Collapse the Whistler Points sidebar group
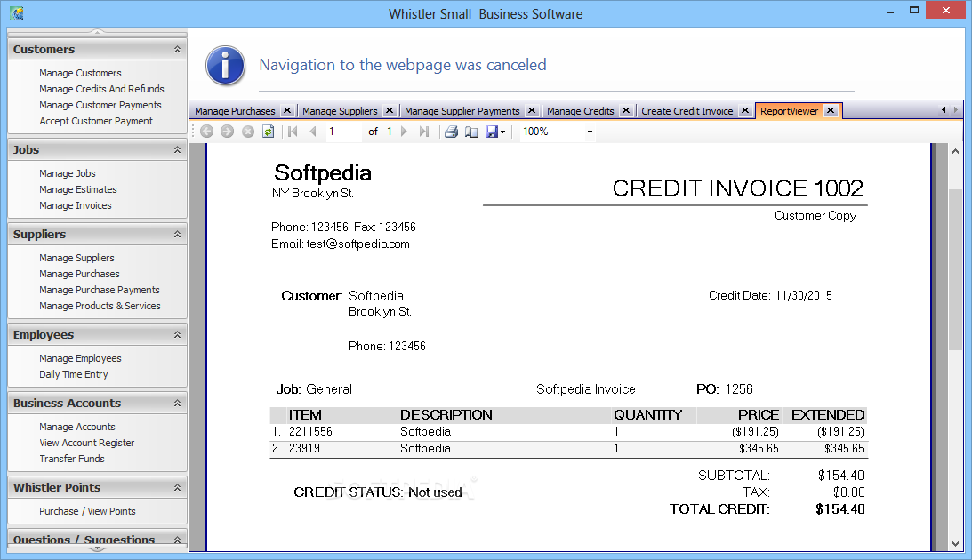 (177, 487)
